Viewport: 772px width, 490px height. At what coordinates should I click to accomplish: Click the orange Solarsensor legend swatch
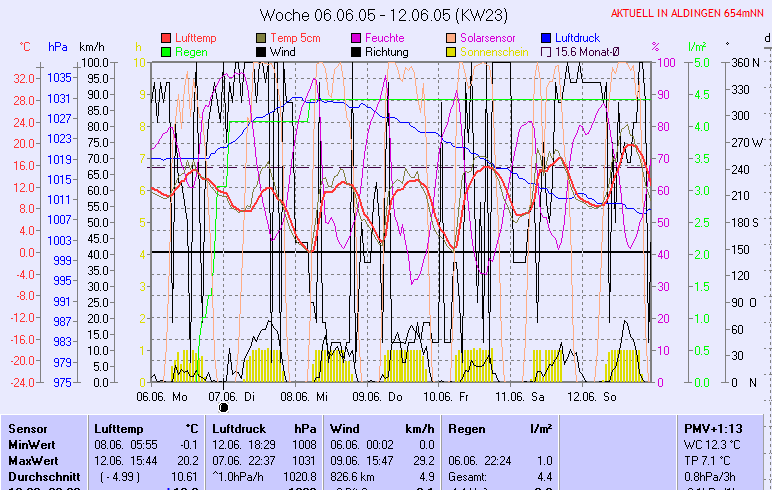pyautogui.click(x=451, y=38)
